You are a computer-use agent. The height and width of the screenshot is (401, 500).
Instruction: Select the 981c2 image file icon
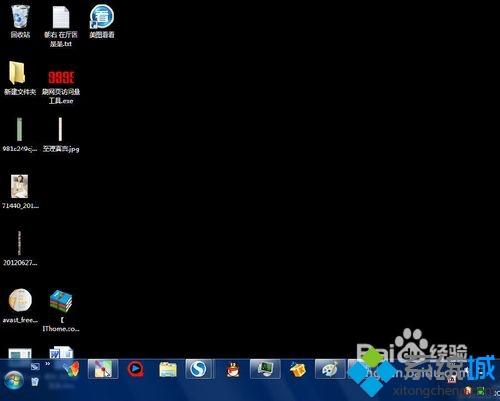point(19,135)
